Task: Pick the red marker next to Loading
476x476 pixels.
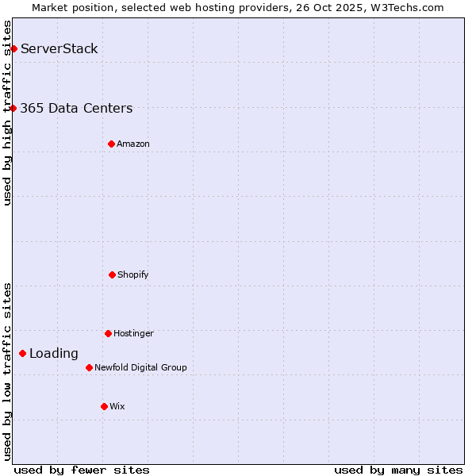Action: [x=22, y=354]
